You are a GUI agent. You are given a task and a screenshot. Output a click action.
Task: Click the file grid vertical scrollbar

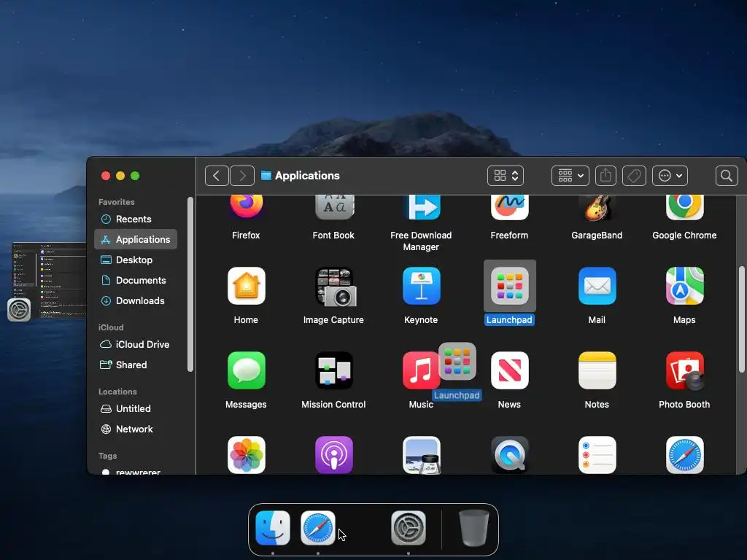(x=741, y=319)
